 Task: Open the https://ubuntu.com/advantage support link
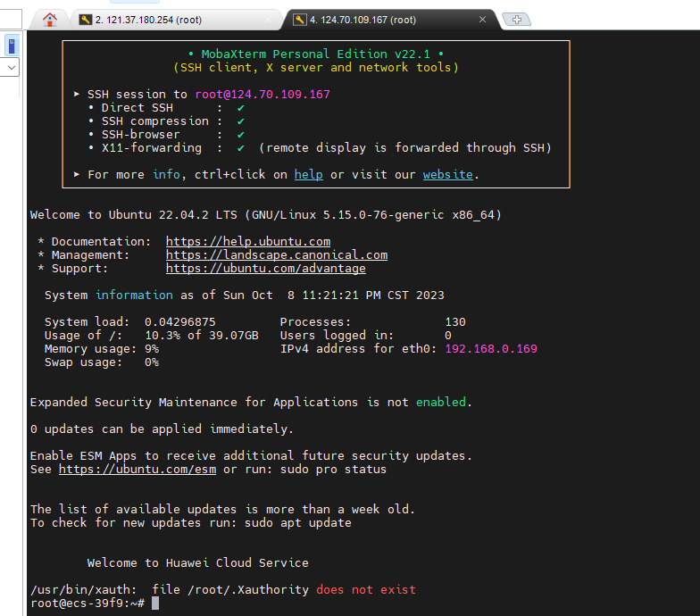pyautogui.click(x=266, y=268)
